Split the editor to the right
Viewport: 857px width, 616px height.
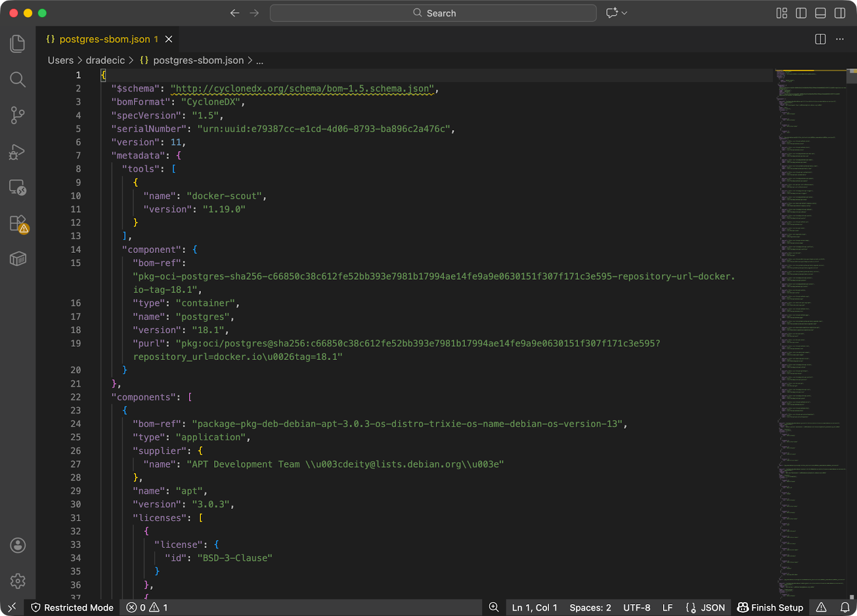tap(821, 39)
